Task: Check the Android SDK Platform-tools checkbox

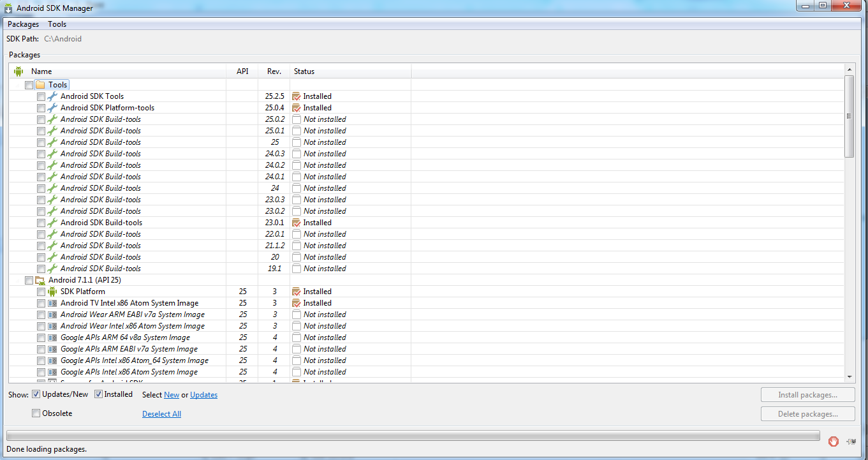Action: (x=41, y=108)
